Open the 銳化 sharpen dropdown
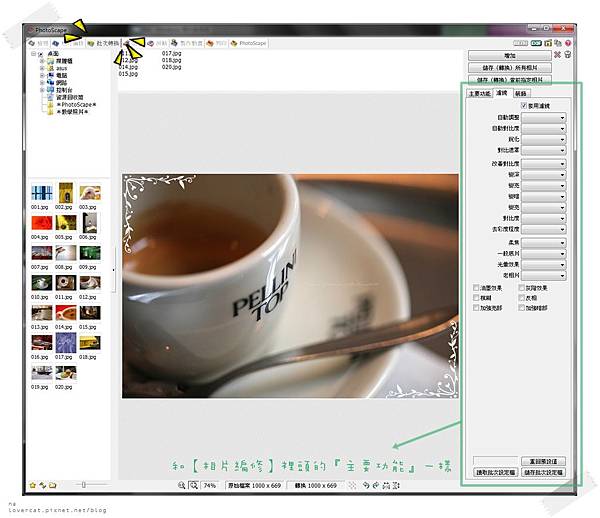This screenshot has width=600, height=518. [544, 139]
